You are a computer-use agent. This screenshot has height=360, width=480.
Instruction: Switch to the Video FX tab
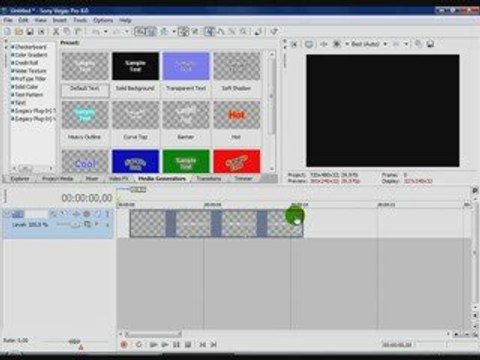click(x=119, y=179)
